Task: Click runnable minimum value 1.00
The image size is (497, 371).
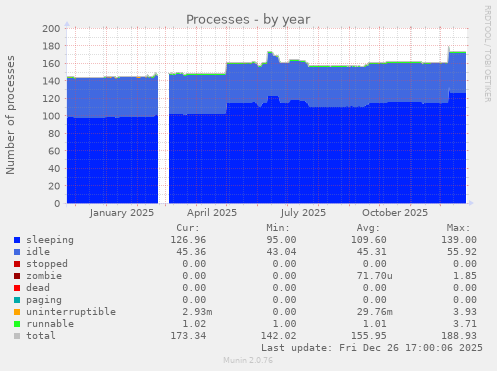Action: click(x=284, y=324)
